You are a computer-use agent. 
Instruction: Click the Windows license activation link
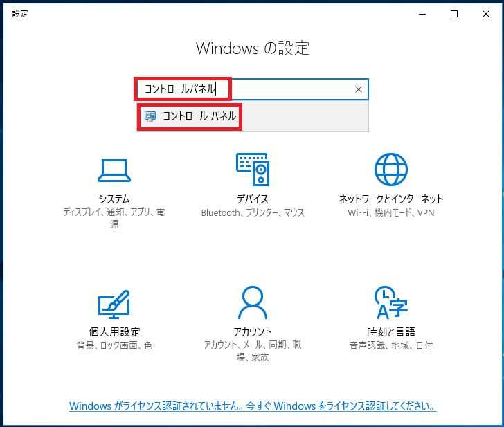[253, 406]
